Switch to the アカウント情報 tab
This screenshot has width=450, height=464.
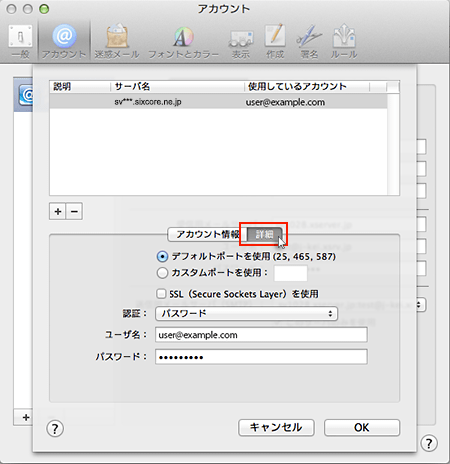tap(207, 235)
